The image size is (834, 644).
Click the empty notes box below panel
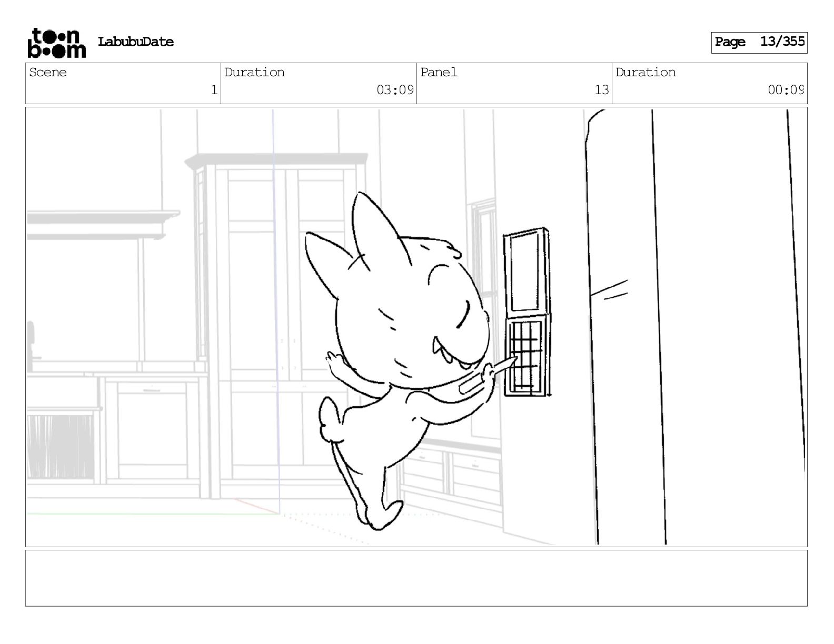tap(416, 578)
